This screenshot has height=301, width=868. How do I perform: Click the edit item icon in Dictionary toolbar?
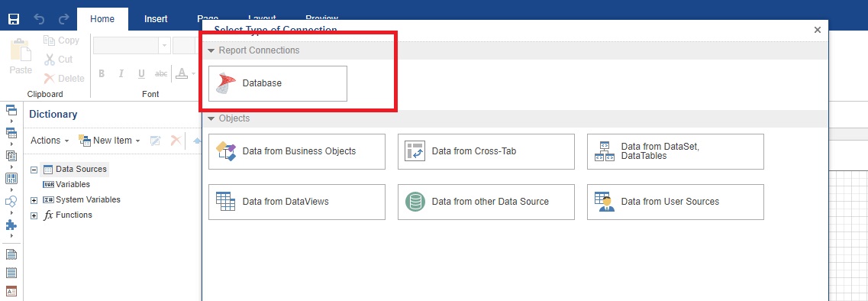click(156, 141)
